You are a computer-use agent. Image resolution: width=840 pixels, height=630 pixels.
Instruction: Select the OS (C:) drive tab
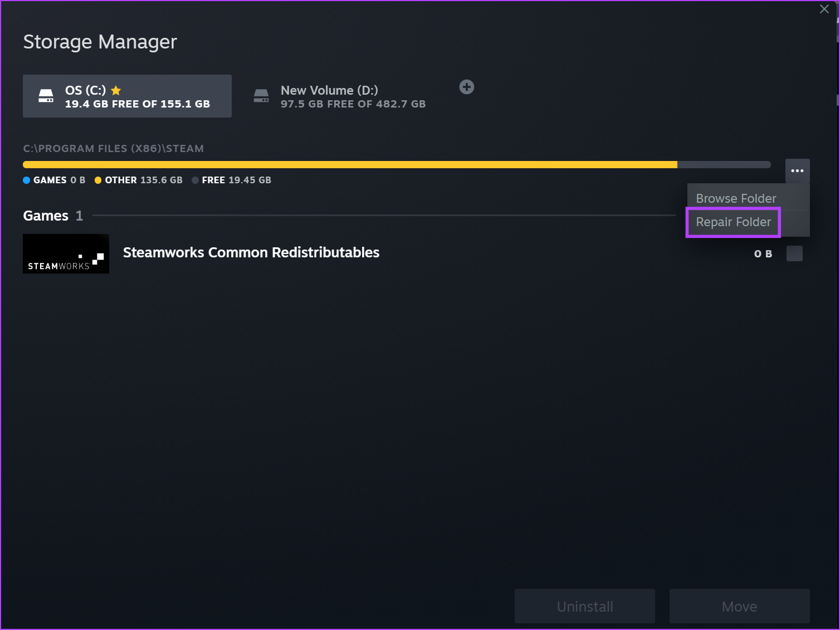127,96
